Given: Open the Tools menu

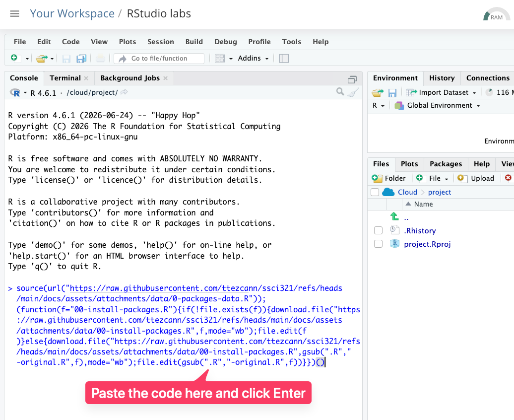Looking at the screenshot, I should coord(291,42).
